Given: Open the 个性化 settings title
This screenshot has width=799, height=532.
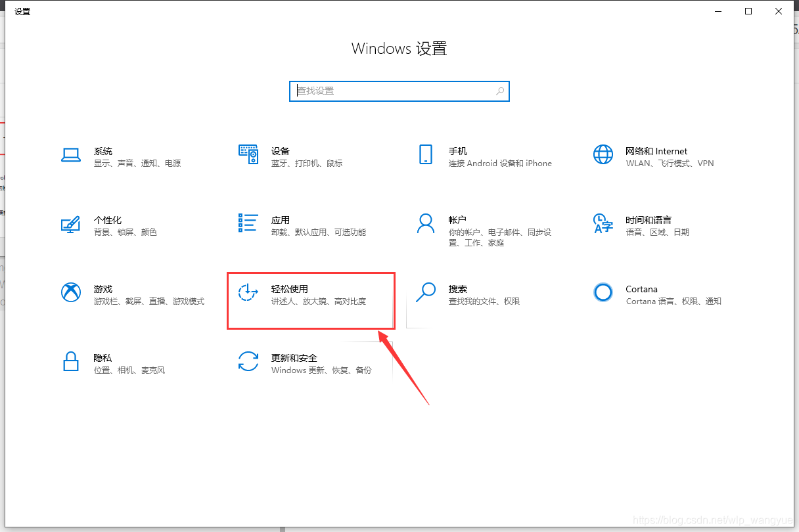Looking at the screenshot, I should [107, 220].
